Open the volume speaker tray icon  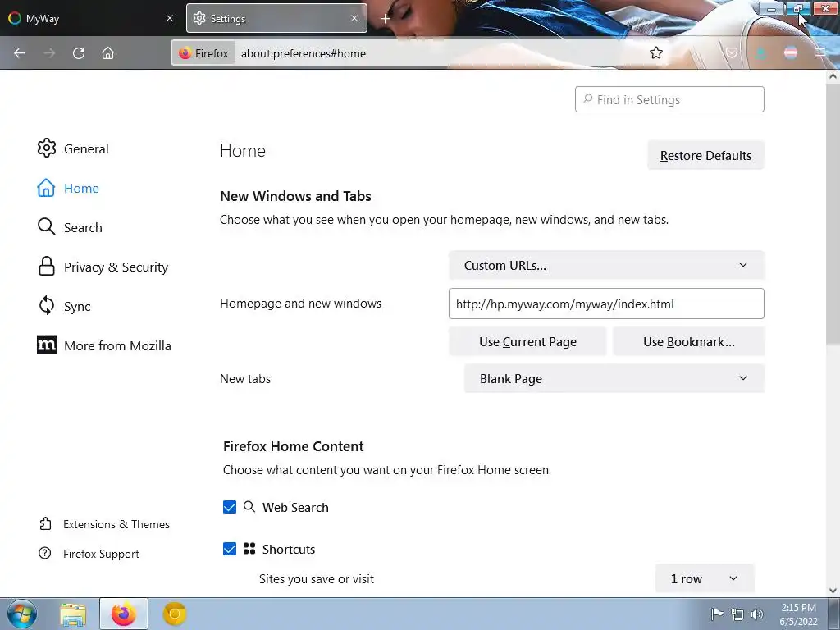tap(756, 614)
